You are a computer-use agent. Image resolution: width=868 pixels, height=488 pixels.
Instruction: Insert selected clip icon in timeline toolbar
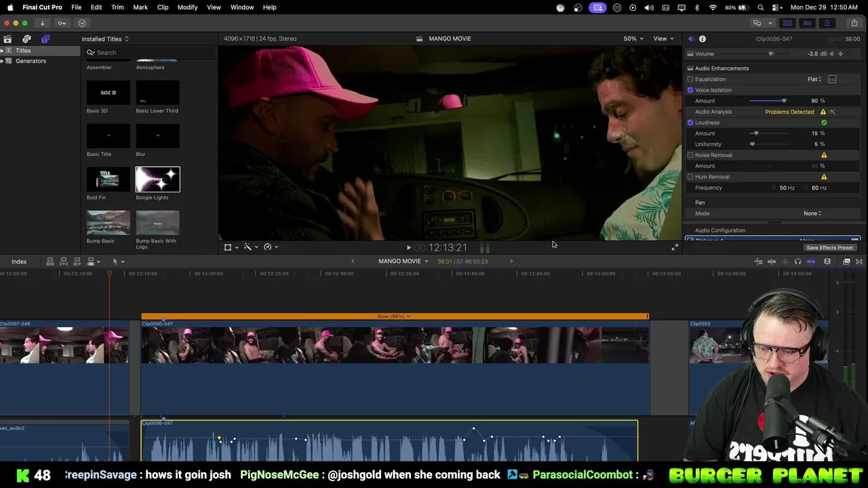64,262
